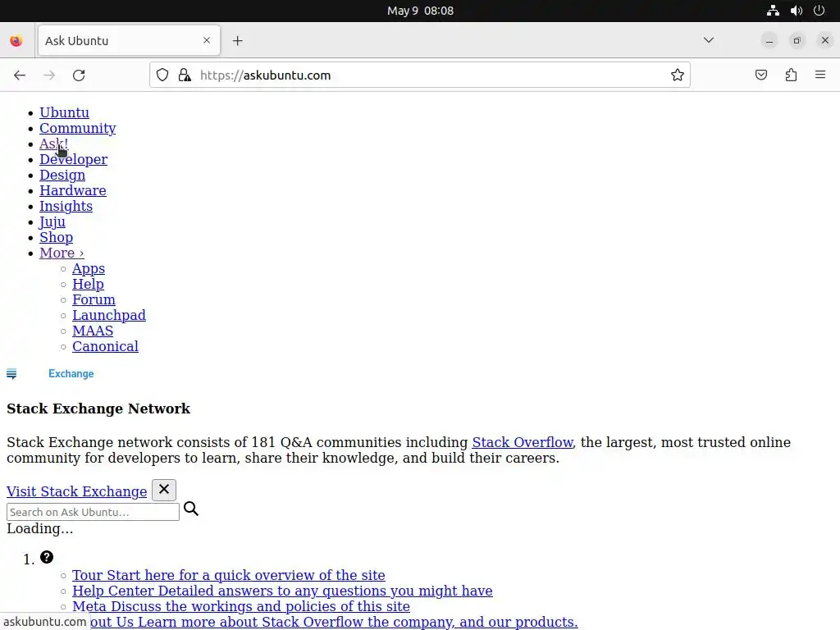The height and width of the screenshot is (630, 840).
Task: Open the Pocket save icon
Action: click(760, 75)
